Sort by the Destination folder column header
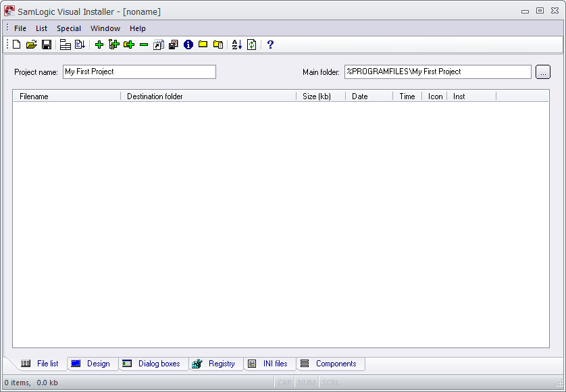Image resolution: width=566 pixels, height=392 pixels. [208, 96]
